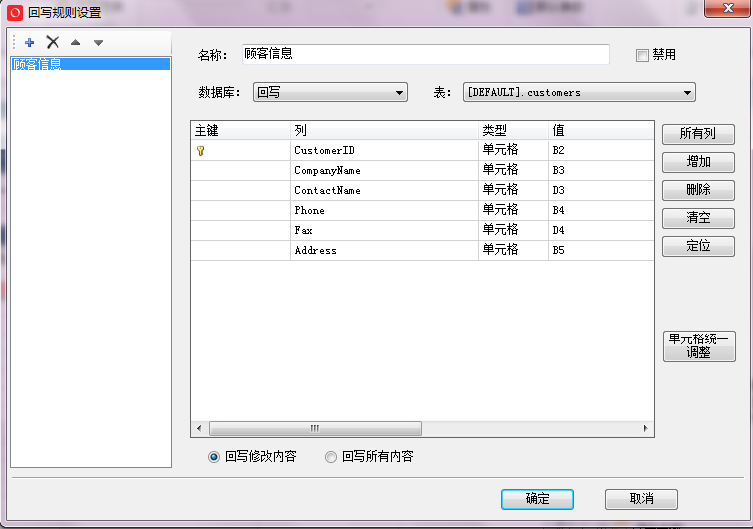Click the scrollbar's left arrow
This screenshot has height=529, width=753.
pos(199,428)
